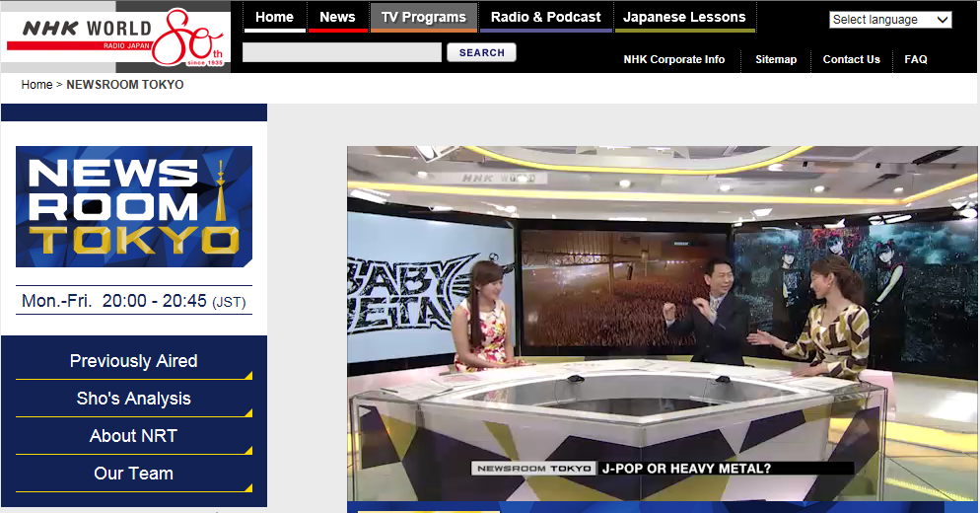Open Previously Aired menu item
980x513 pixels.
click(x=134, y=361)
